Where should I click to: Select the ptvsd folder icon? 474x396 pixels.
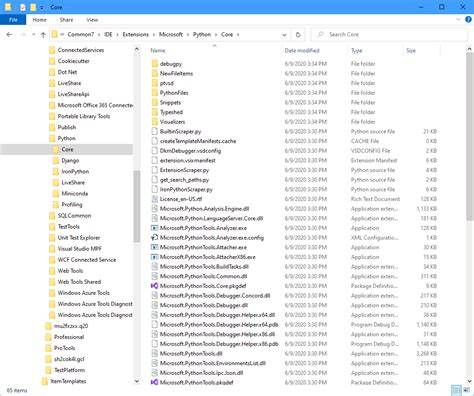pyautogui.click(x=155, y=83)
